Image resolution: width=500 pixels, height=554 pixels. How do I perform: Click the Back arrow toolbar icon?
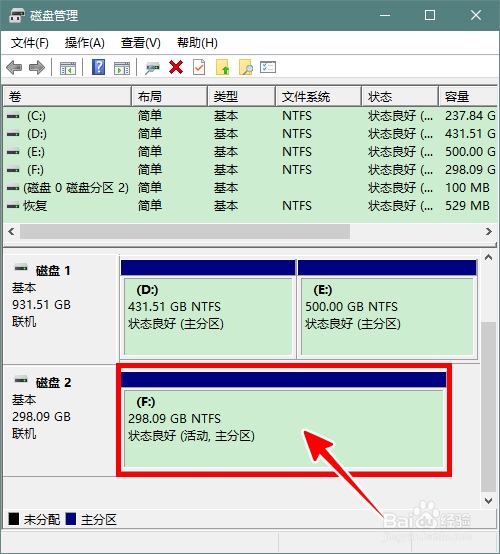[x=14, y=67]
